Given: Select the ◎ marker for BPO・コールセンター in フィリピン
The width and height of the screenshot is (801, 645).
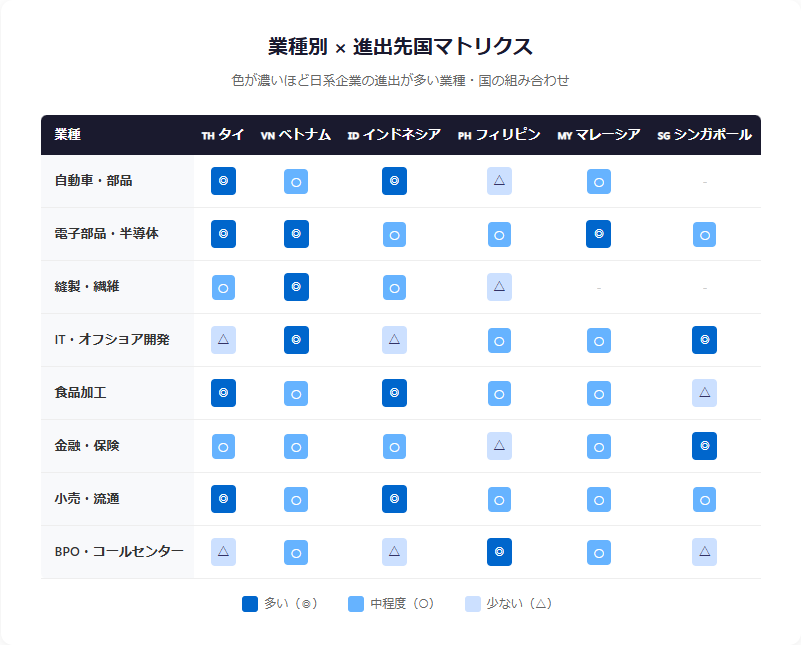Looking at the screenshot, I should coord(499,552).
